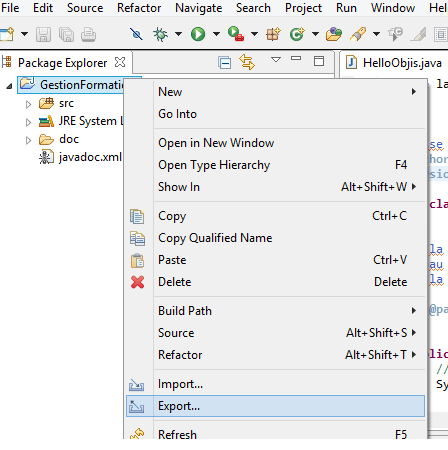Screen dimensions: 448x450
Task: Open the Run menu
Action: (346, 8)
